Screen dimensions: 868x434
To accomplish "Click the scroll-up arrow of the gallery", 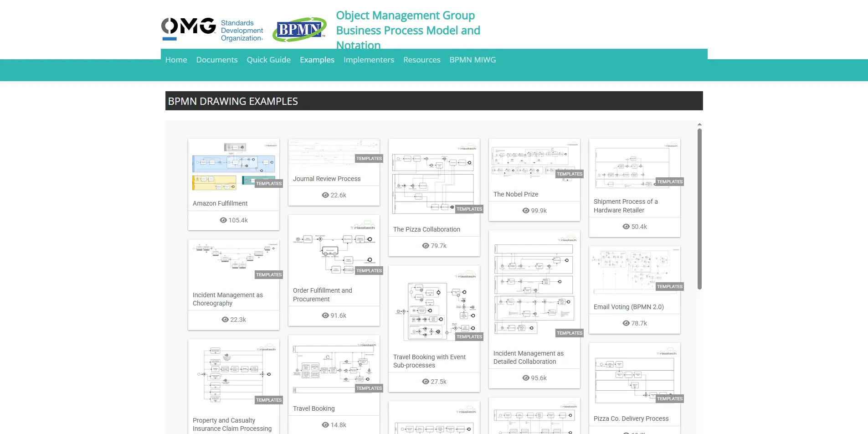I will [x=699, y=124].
